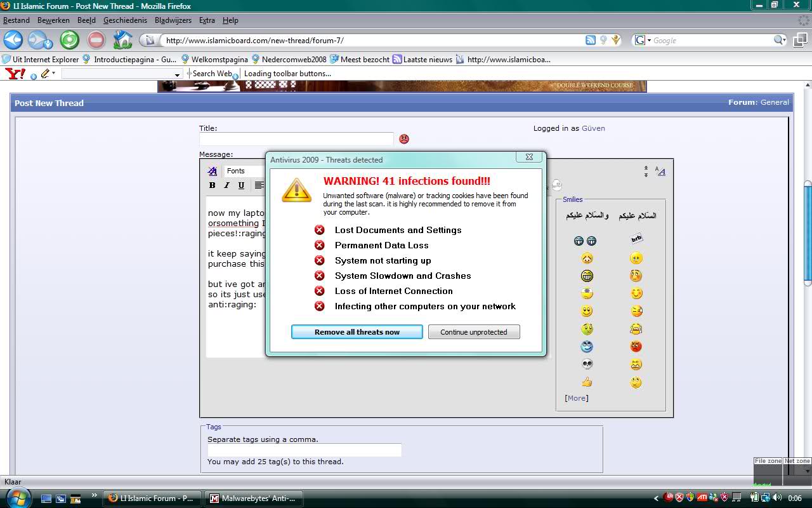Open the Bewerken menu

(x=53, y=20)
